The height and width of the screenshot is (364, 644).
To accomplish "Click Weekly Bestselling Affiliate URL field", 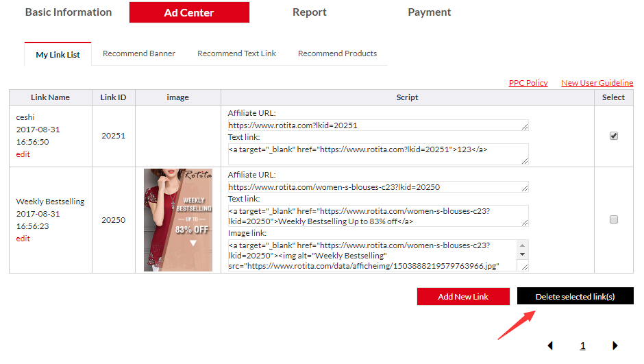I will [378, 187].
